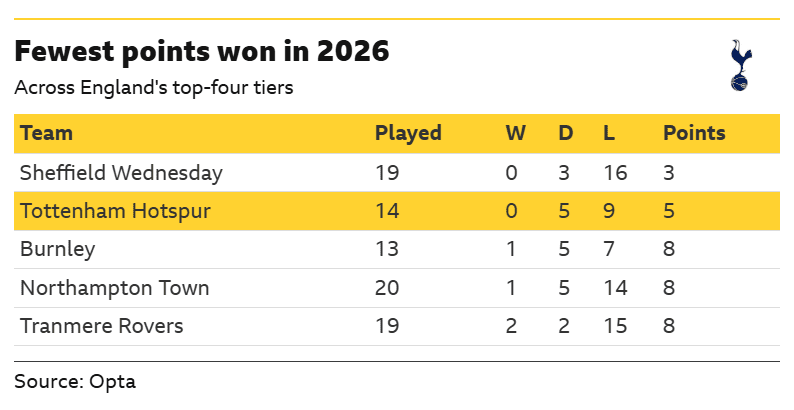794x410 pixels.
Task: Click the Source: Opta text
Action: pos(75,381)
